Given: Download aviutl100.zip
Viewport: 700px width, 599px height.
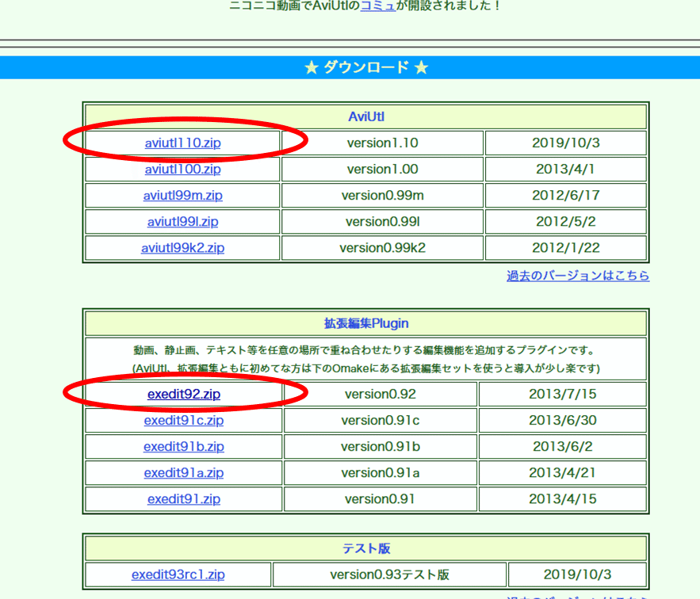Looking at the screenshot, I should (x=182, y=170).
